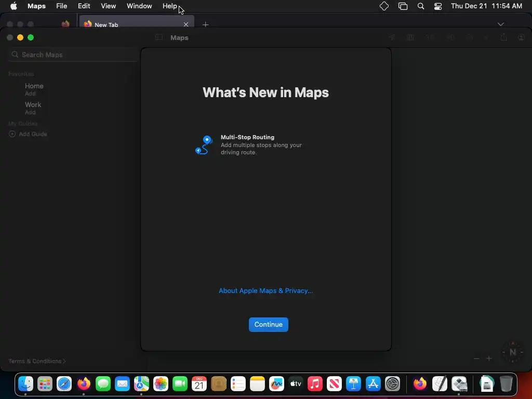The image size is (532, 399).
Task: Open Freeform from the Dock
Action: [x=276, y=384]
